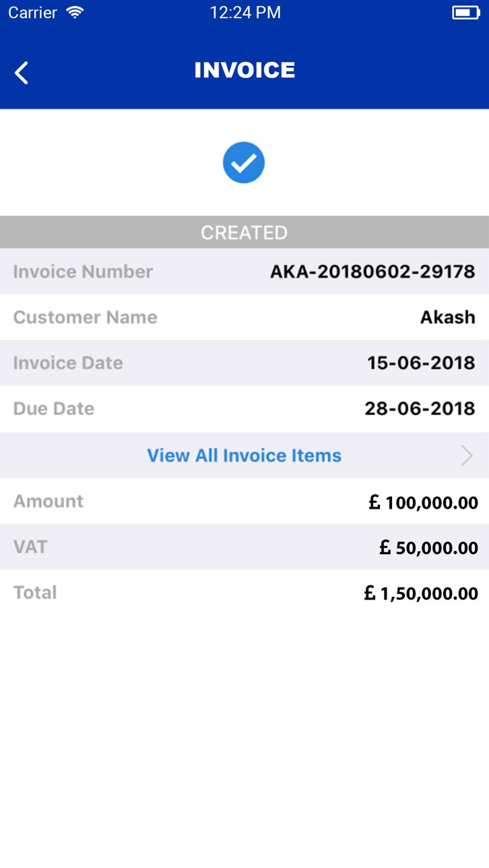Tap the Wi-Fi status icon
The image size is (489, 868).
click(x=75, y=13)
